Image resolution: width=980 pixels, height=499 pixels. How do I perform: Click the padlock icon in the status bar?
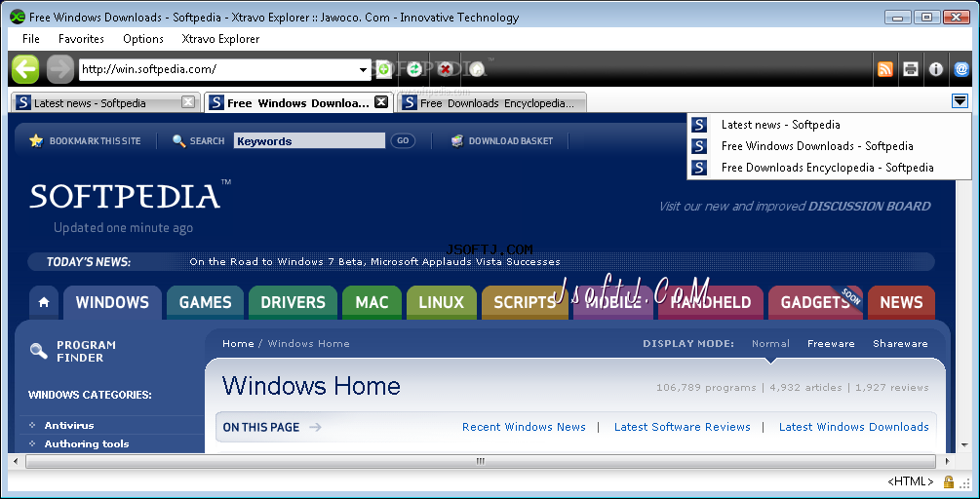pyautogui.click(x=949, y=481)
